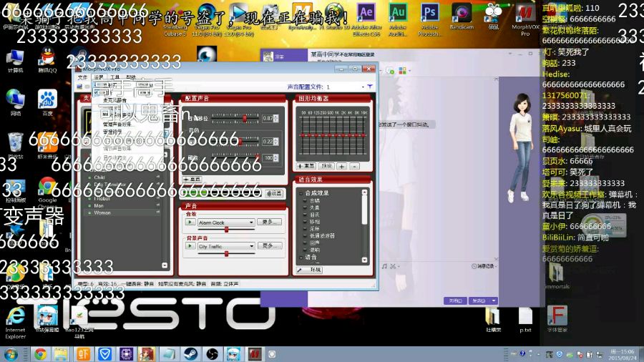The image size is (644, 362).
Task: Open Google Chrome from the taskbar
Action: [x=40, y=353]
